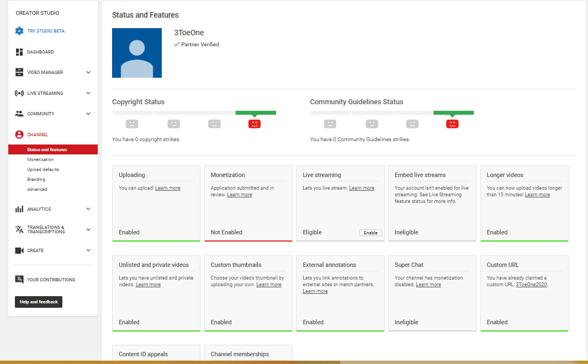Open the 3ToeOne2020 custom URL link

coord(531,285)
